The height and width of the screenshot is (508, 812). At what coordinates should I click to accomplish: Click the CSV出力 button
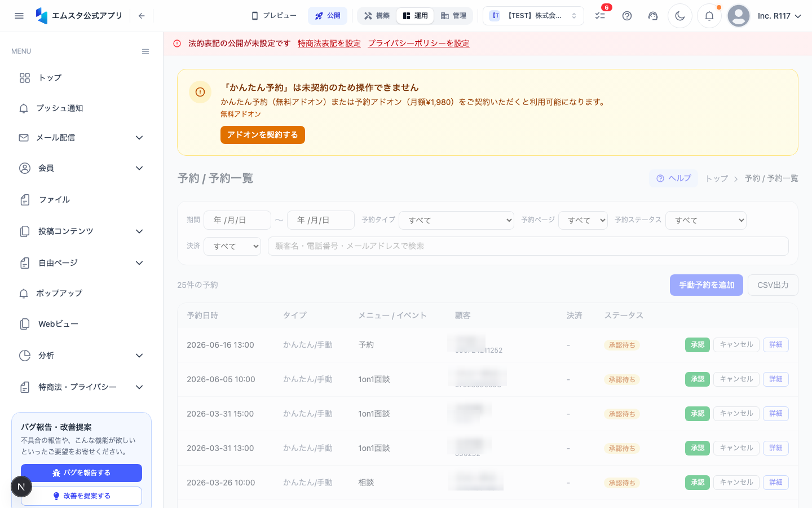pos(773,285)
